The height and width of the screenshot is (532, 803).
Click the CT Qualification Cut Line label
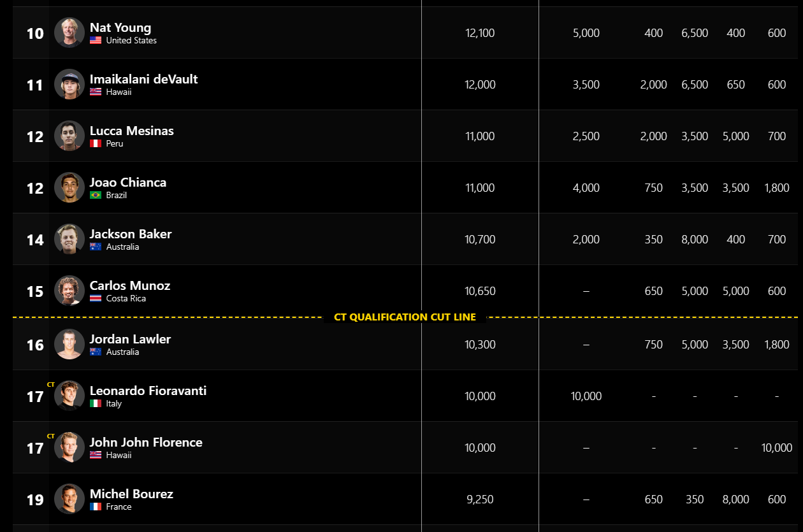point(405,317)
